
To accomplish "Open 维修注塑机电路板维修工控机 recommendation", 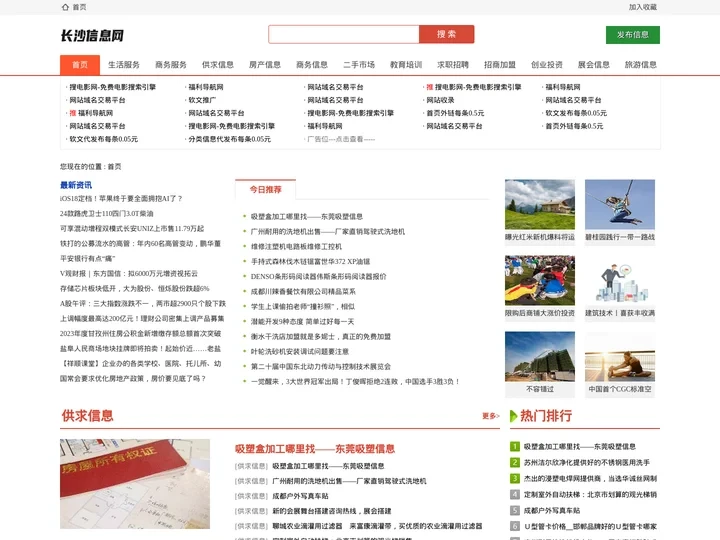I will [x=296, y=247].
